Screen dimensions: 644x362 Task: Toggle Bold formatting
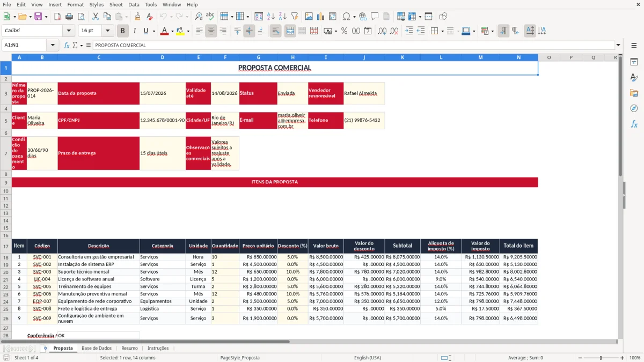click(123, 31)
